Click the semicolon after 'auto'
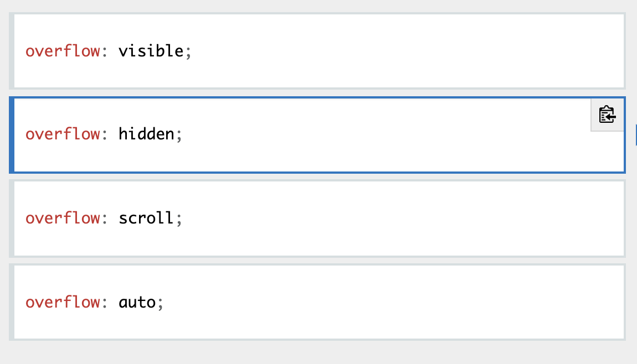 (161, 304)
